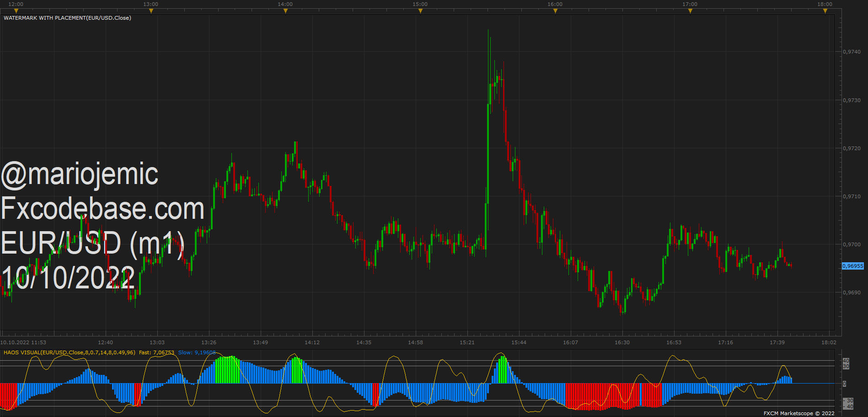
Task: Click the 12:00 hour marker triangle
Action: click(x=16, y=11)
